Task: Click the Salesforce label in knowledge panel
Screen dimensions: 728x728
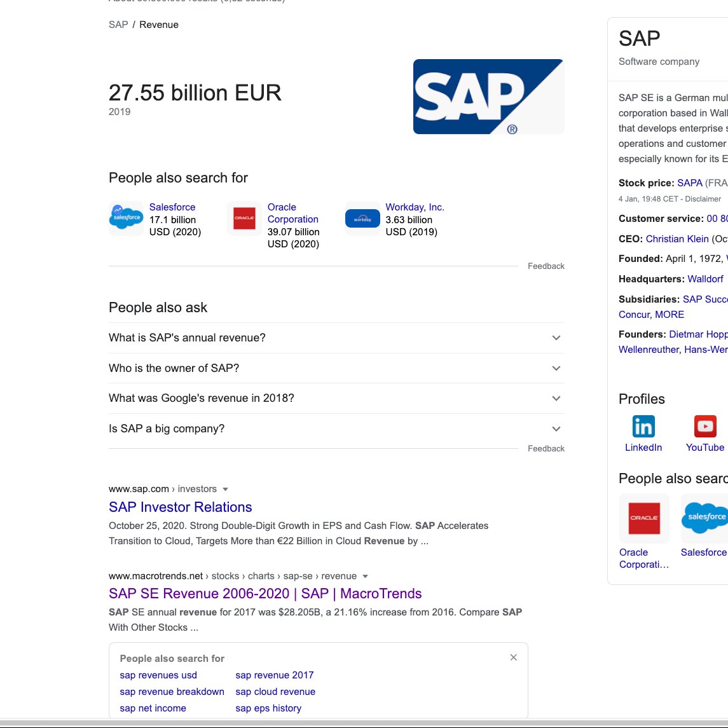Action: pos(704,553)
